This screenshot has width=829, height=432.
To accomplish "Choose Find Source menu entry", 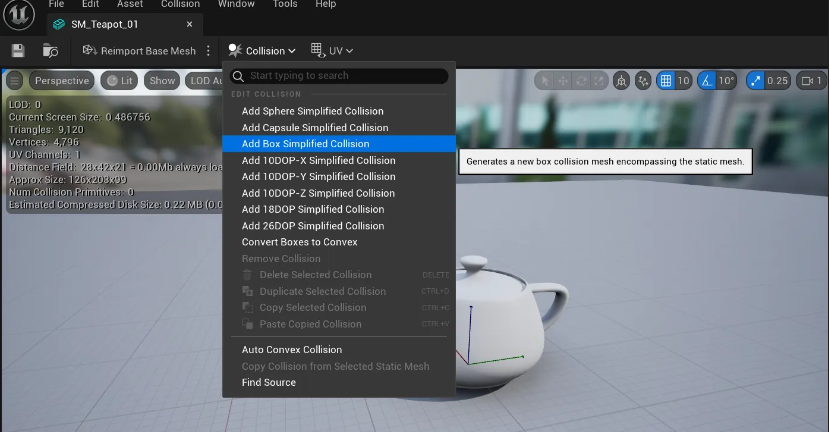I will tap(339, 382).
